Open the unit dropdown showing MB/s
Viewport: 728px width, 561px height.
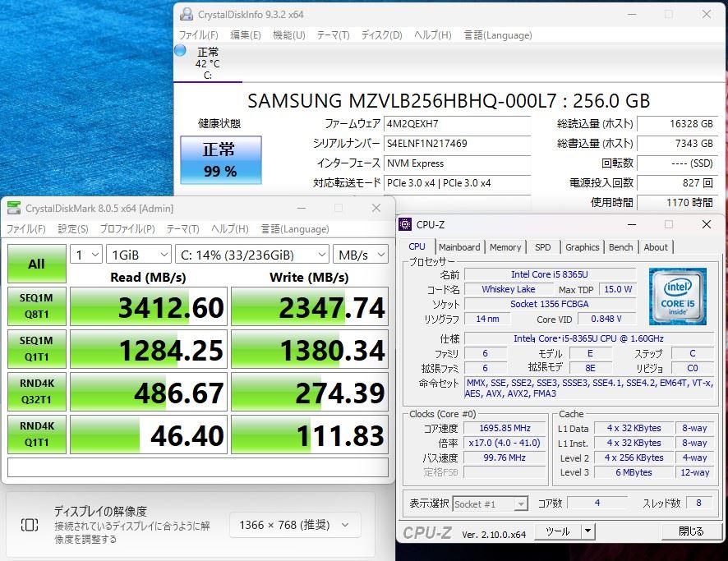[x=361, y=255]
